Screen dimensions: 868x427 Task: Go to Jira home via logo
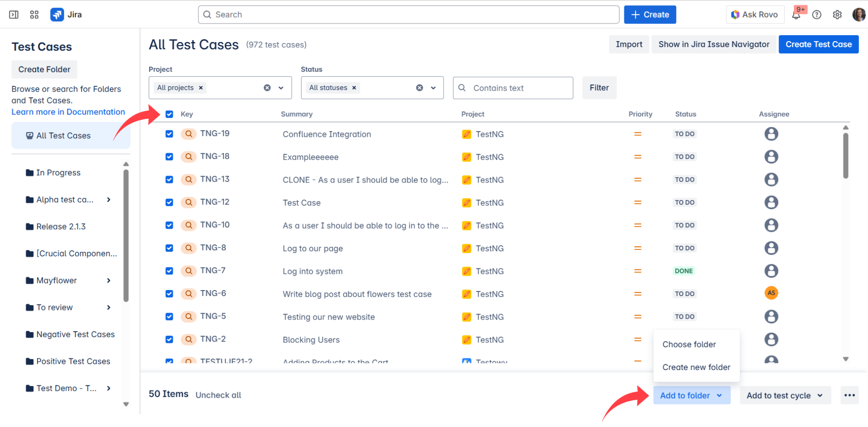66,14
